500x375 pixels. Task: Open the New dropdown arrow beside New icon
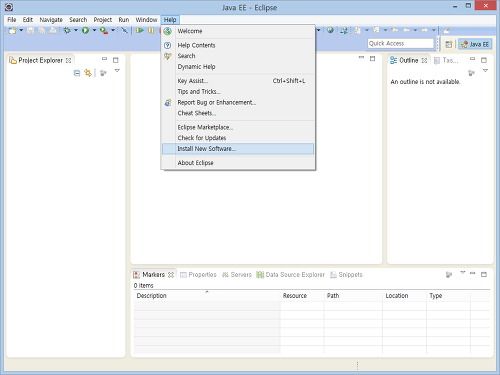(x=21, y=30)
